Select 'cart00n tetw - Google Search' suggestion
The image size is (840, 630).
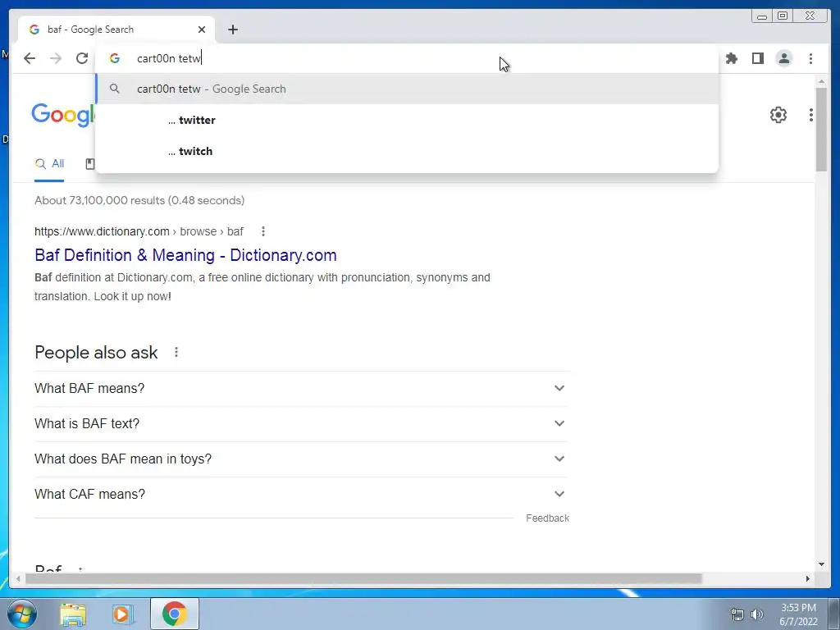[x=407, y=89]
